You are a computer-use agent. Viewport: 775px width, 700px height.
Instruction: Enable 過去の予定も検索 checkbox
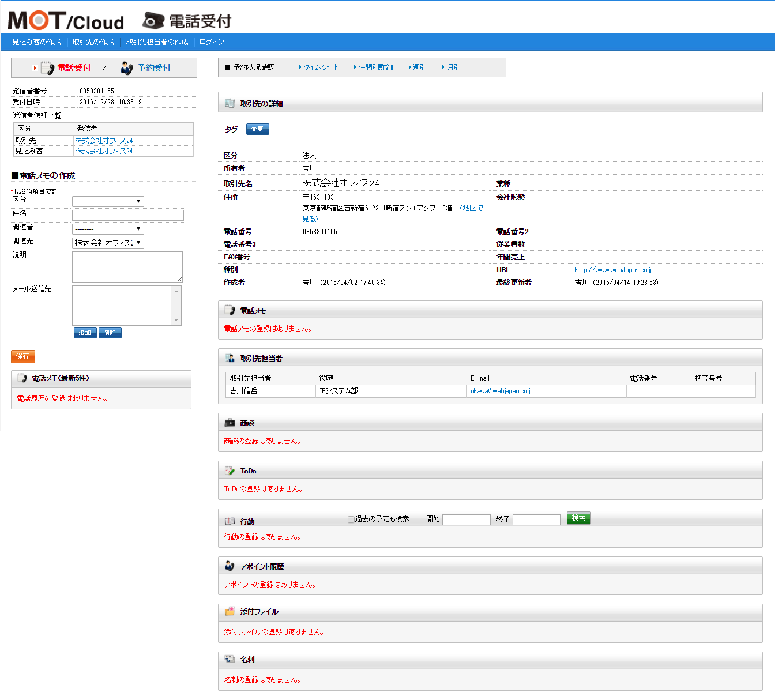coord(351,519)
